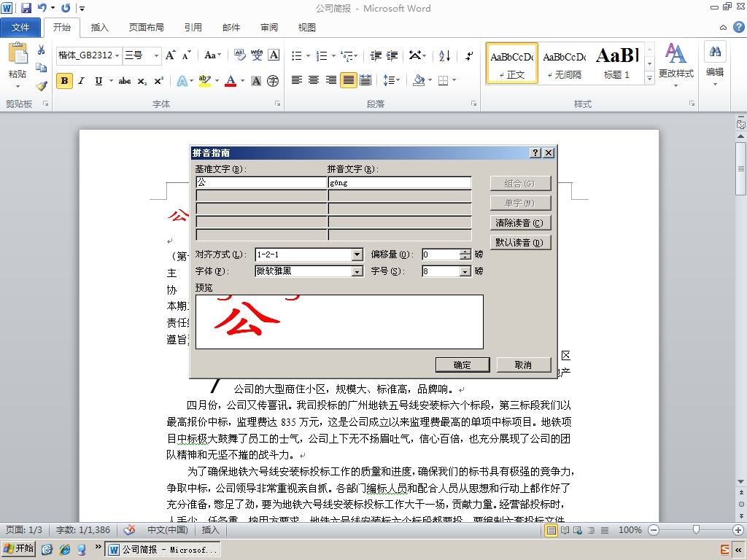
Task: Click the Align Right icon
Action: [x=330, y=80]
